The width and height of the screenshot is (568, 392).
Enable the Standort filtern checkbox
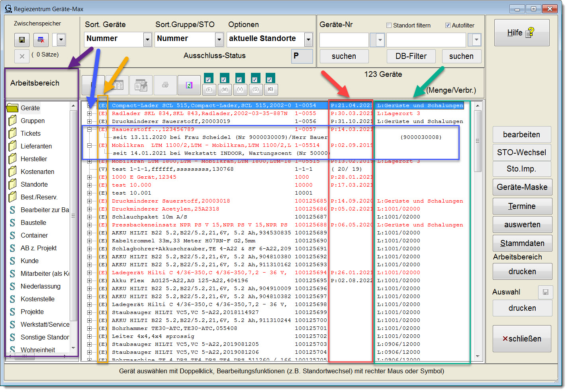[389, 25]
